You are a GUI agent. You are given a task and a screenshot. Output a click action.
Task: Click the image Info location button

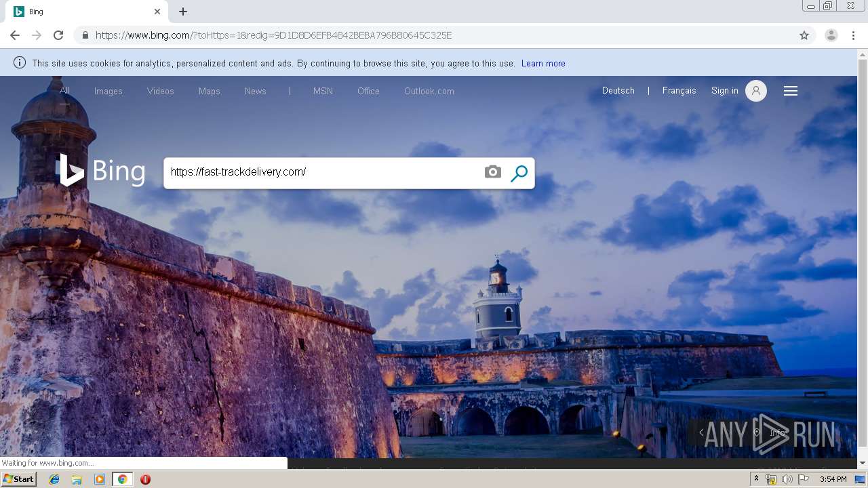tap(770, 432)
